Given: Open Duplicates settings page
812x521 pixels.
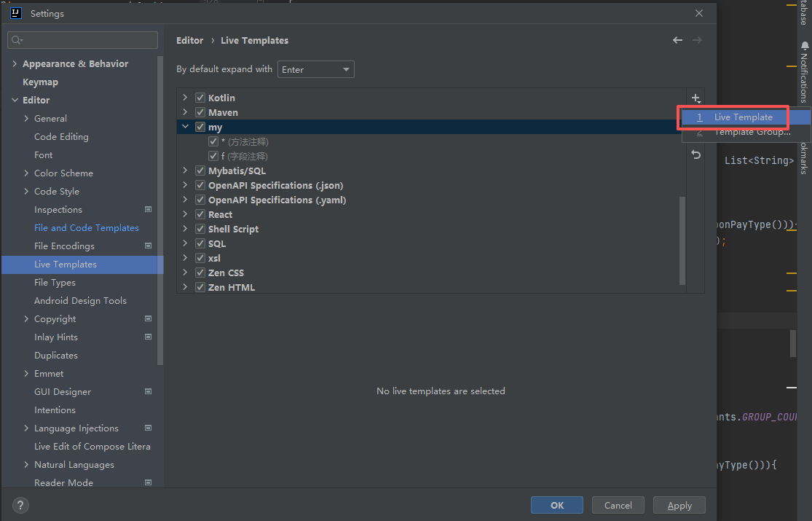Looking at the screenshot, I should pos(56,355).
